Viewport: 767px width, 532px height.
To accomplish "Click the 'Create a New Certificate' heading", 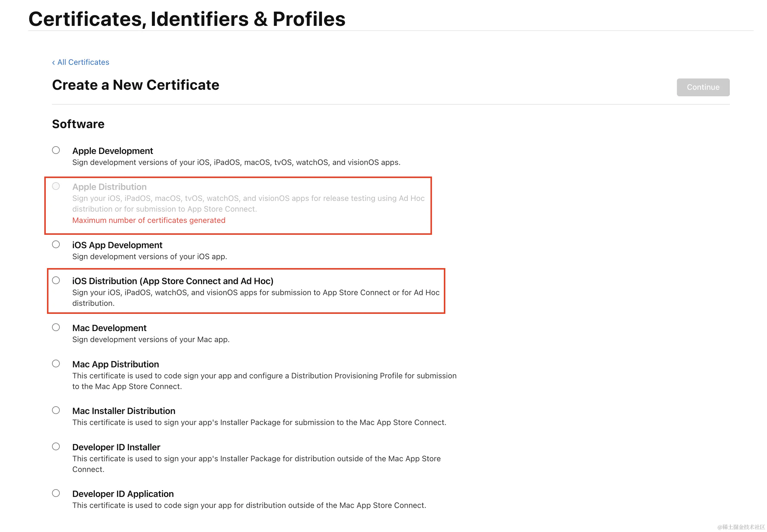I will (136, 85).
